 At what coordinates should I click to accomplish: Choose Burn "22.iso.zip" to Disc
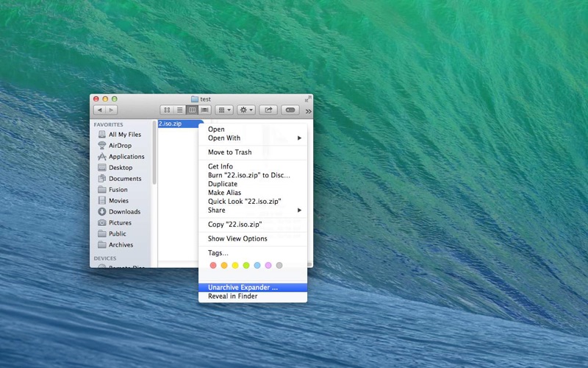point(253,175)
